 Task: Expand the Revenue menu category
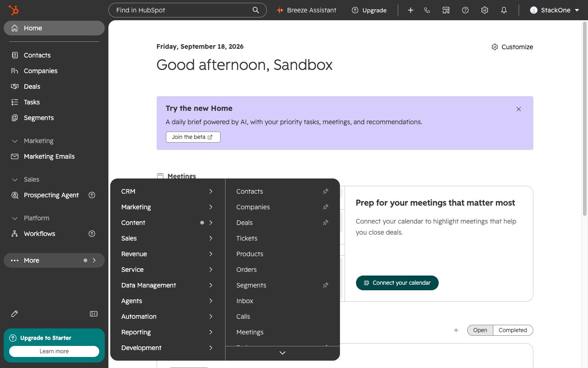coord(167,254)
